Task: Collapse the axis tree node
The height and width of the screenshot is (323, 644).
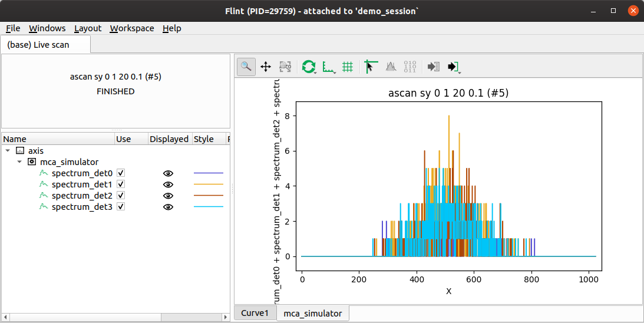Action: click(8, 151)
